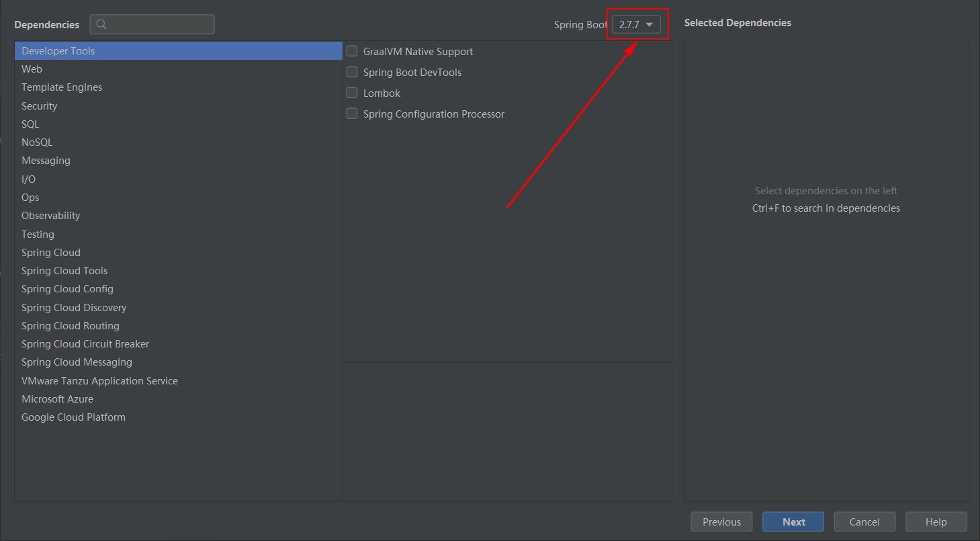This screenshot has height=541, width=980.
Task: Select the Messaging category
Action: click(179, 161)
